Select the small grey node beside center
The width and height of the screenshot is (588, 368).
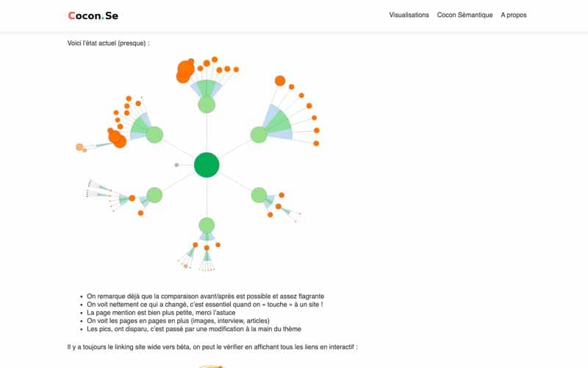coord(176,165)
